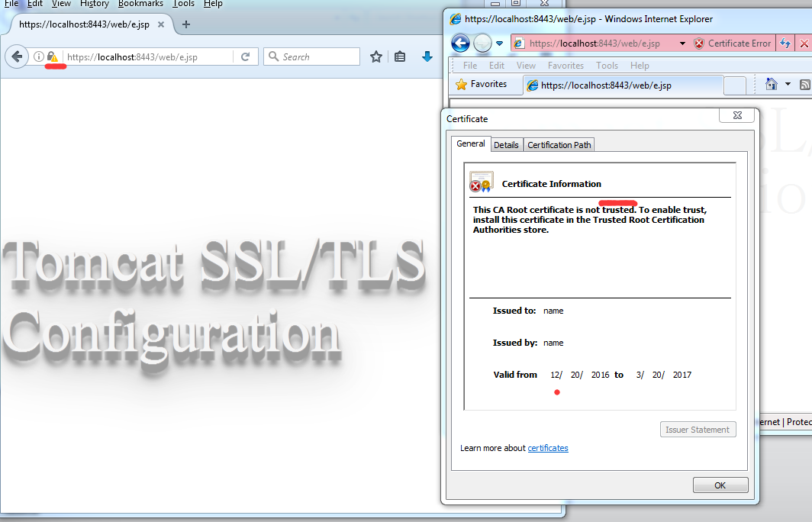Viewport: 812px width, 522px height.
Task: Close the Firefox e.jsp tab
Action: coord(161,24)
